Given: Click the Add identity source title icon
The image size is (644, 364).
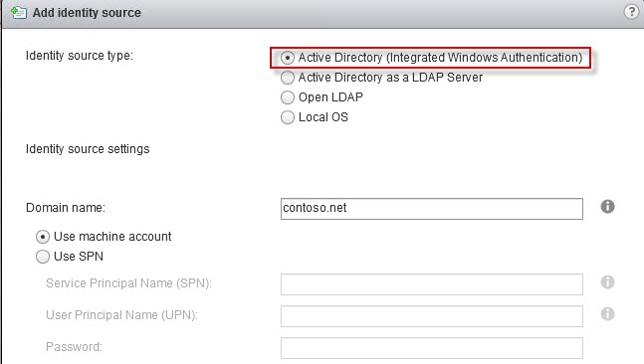Looking at the screenshot, I should click(19, 13).
